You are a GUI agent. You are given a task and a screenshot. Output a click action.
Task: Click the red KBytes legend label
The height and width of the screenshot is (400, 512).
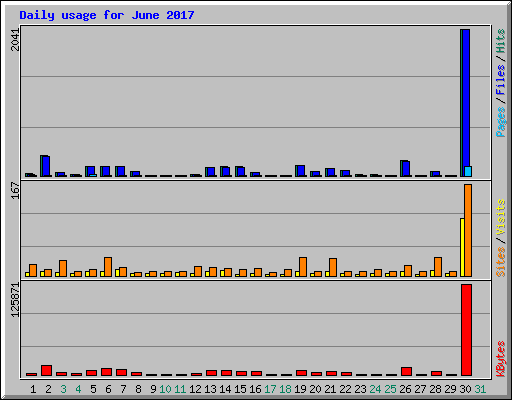pos(500,359)
